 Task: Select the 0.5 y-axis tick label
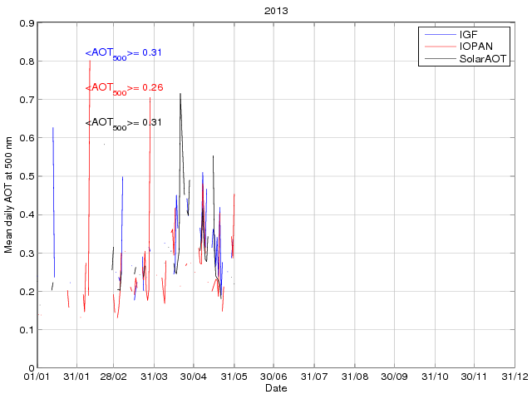26,176
